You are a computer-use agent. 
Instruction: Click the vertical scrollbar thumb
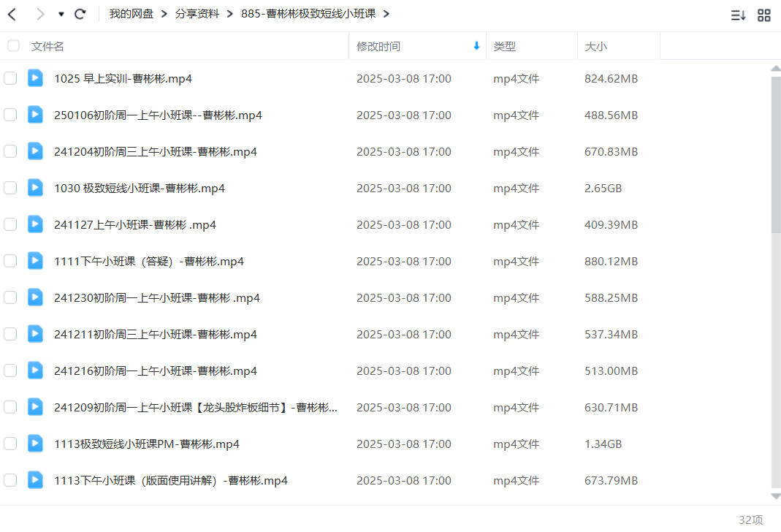pyautogui.click(x=776, y=154)
